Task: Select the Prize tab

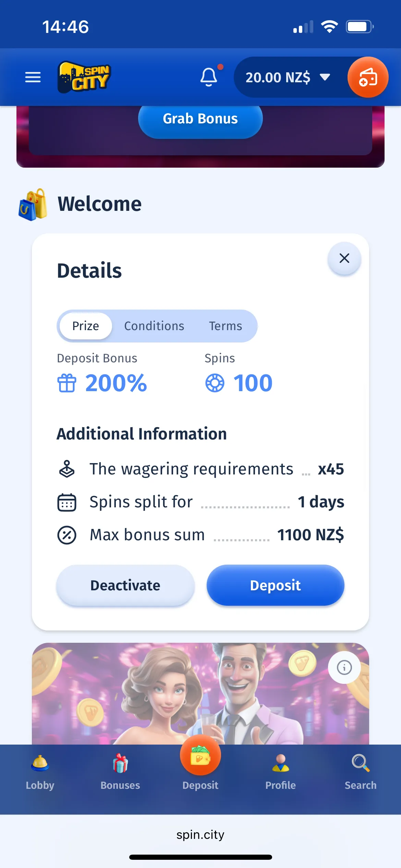Action: (x=86, y=326)
